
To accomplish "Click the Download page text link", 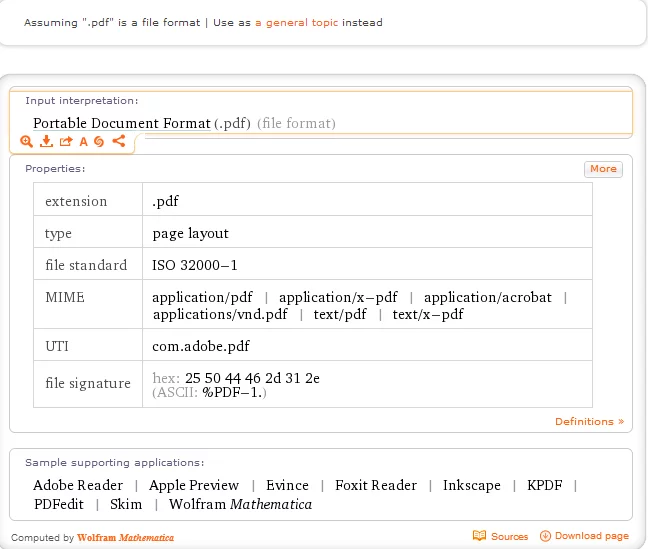I will tap(592, 537).
